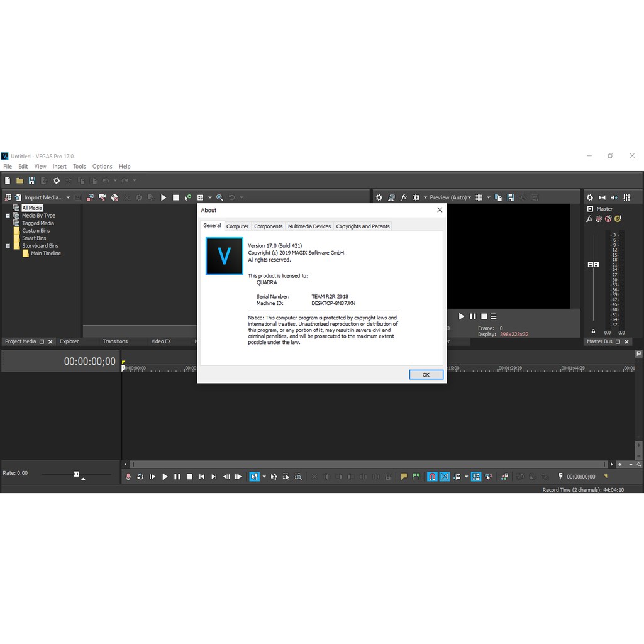Open the Options menu
The width and height of the screenshot is (644, 644).
(103, 166)
